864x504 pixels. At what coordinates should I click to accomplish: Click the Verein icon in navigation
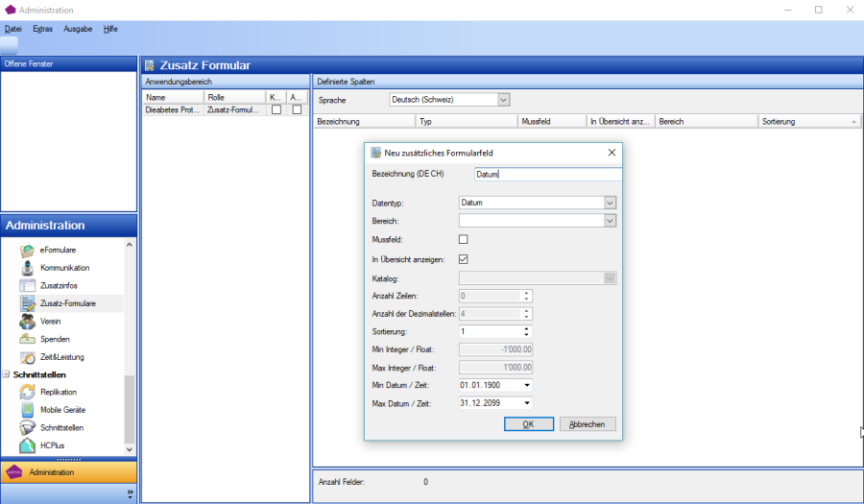[28, 322]
